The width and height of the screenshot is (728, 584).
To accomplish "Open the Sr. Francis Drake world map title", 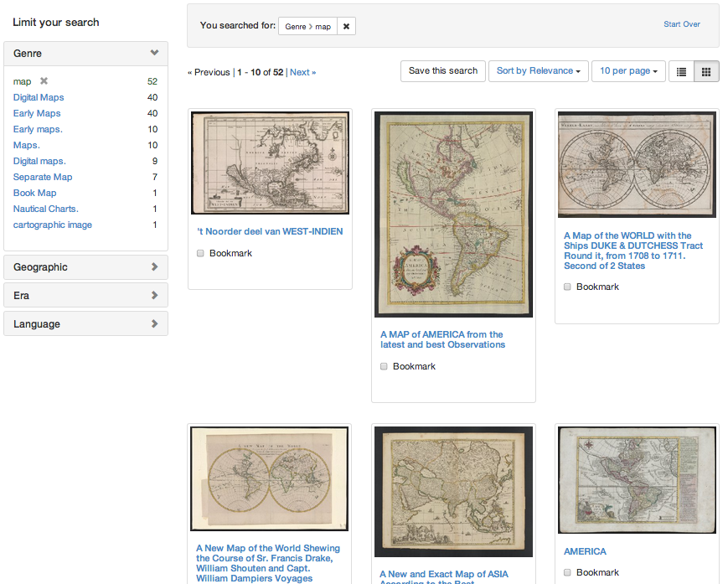I will [x=268, y=563].
